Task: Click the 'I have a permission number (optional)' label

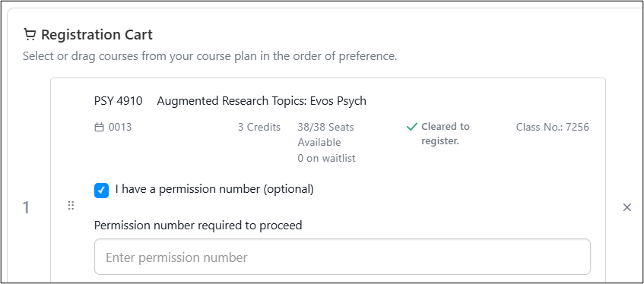Action: [214, 189]
